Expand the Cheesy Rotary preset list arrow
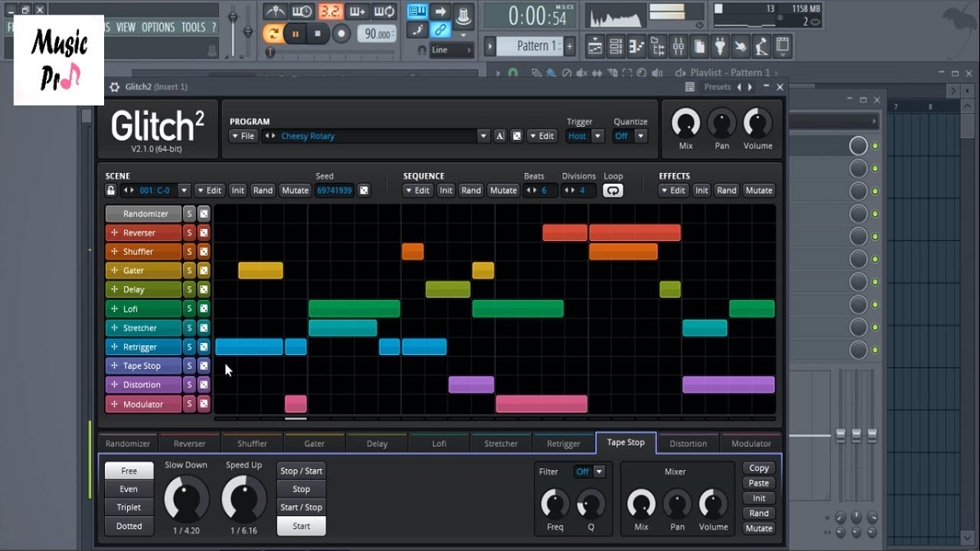This screenshot has width=980, height=551. (x=483, y=136)
